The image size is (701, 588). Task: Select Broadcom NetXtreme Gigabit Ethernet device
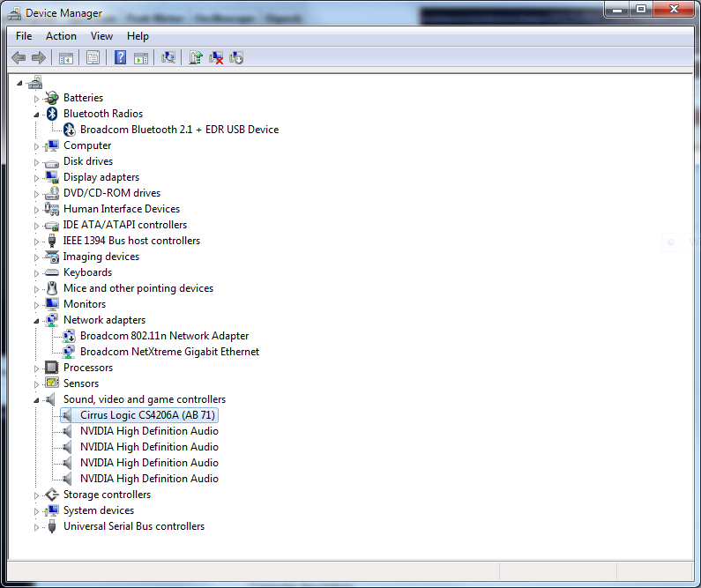click(169, 352)
